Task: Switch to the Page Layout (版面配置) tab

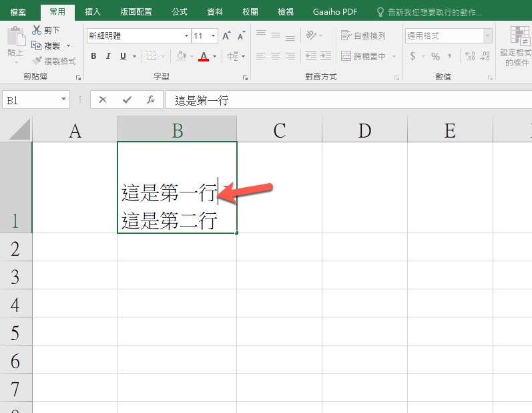Action: coord(136,12)
